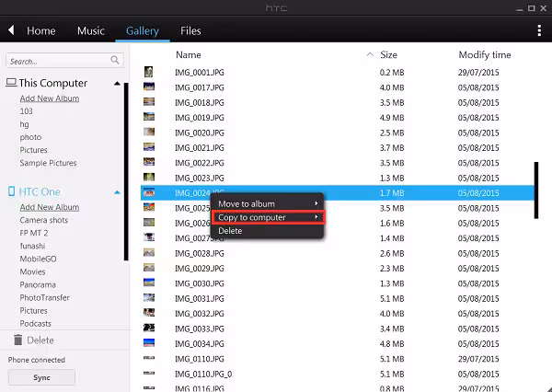Open Sample Pictures album
This screenshot has height=392, width=552.
click(48, 163)
